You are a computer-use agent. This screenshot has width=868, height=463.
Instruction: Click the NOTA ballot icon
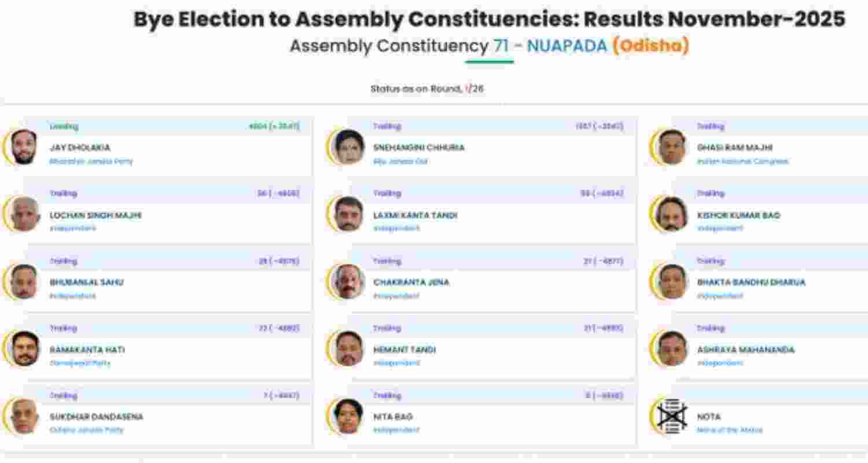(x=671, y=416)
